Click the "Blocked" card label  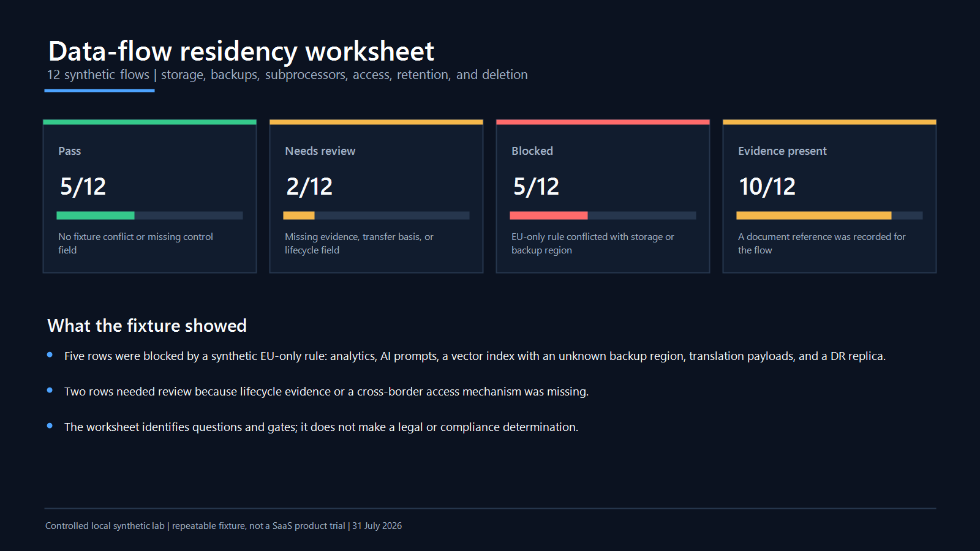point(532,151)
